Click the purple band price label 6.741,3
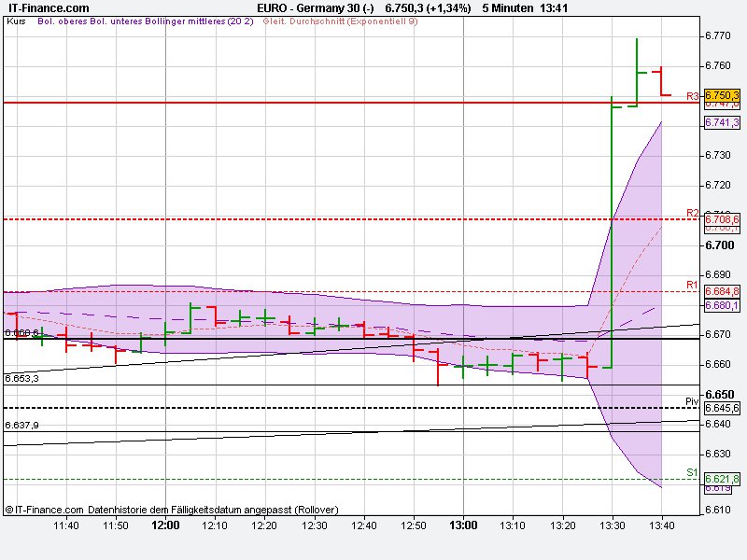Viewport: 747px width, 560px height. 722,123
